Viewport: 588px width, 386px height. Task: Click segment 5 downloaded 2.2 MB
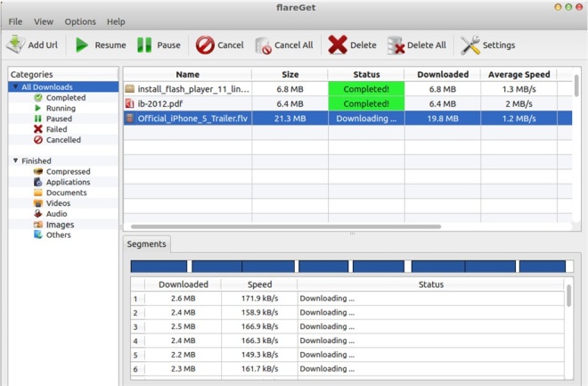coord(183,355)
